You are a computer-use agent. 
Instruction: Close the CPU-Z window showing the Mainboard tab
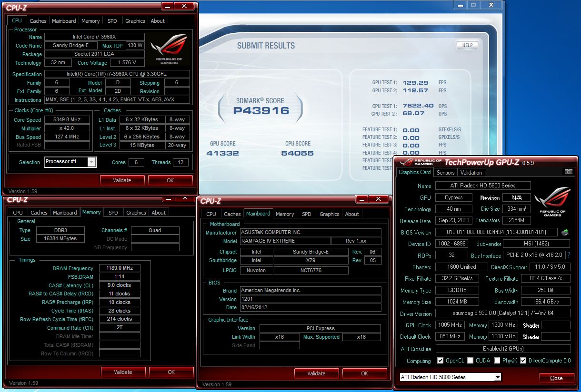point(379,199)
